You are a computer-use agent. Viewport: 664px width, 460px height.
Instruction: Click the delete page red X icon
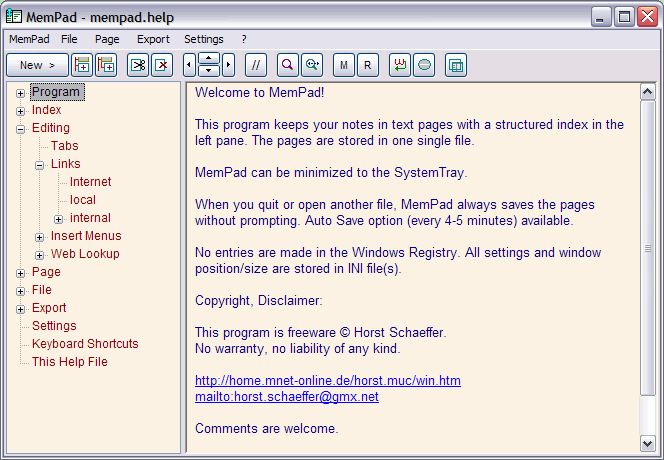tap(162, 65)
